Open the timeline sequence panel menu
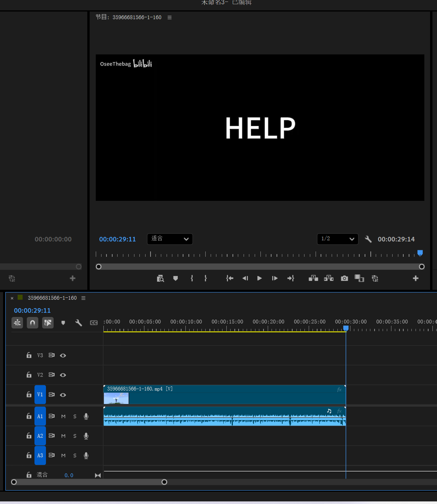437x504 pixels. (83, 298)
